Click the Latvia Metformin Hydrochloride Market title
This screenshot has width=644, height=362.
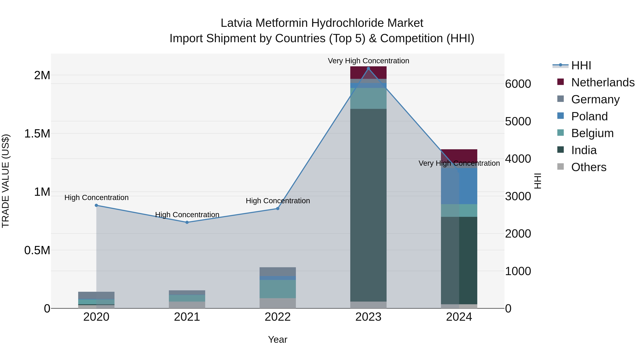tap(322, 23)
